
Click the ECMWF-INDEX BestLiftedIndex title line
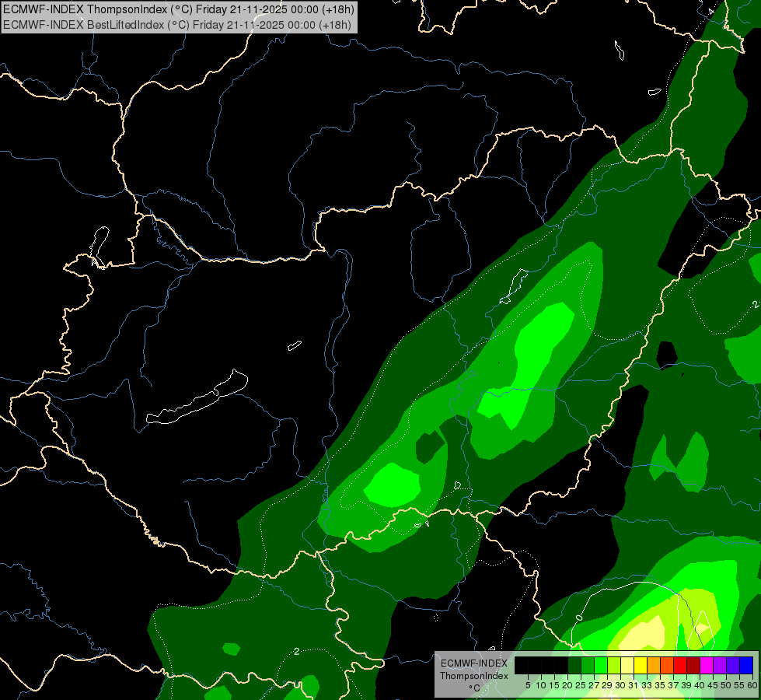coord(177,25)
